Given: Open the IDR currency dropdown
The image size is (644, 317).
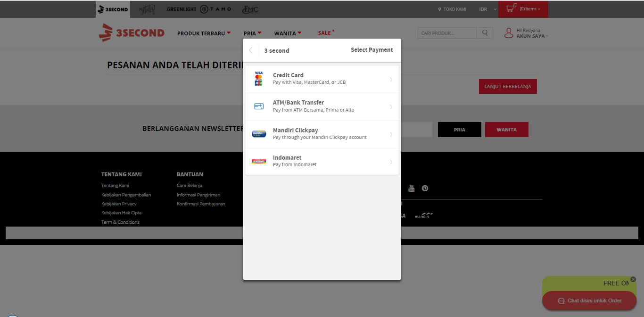Looking at the screenshot, I should (x=488, y=9).
